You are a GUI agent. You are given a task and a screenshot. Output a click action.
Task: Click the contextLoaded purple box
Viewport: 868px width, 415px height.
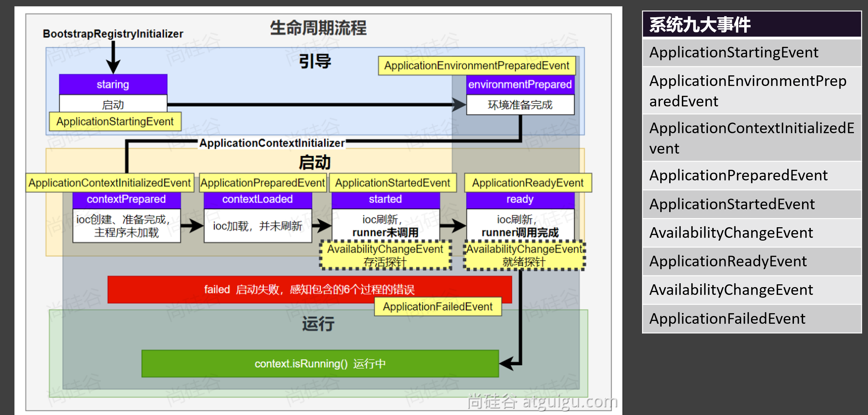tap(257, 199)
